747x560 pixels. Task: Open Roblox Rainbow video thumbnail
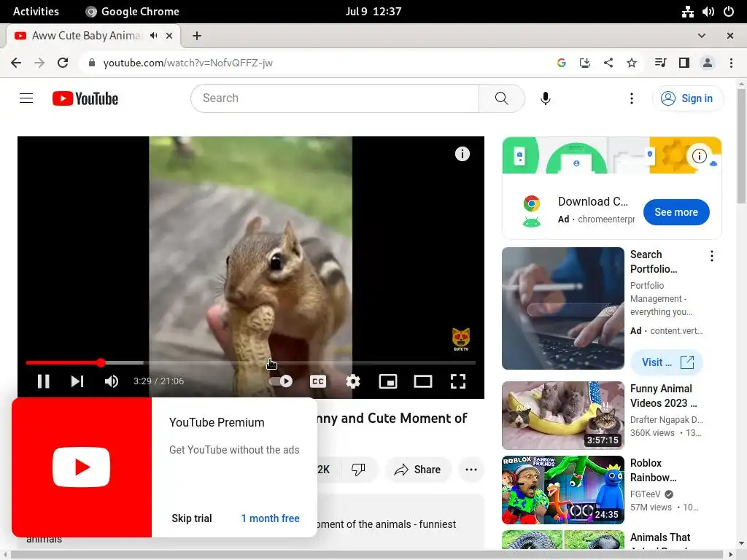[563, 490]
